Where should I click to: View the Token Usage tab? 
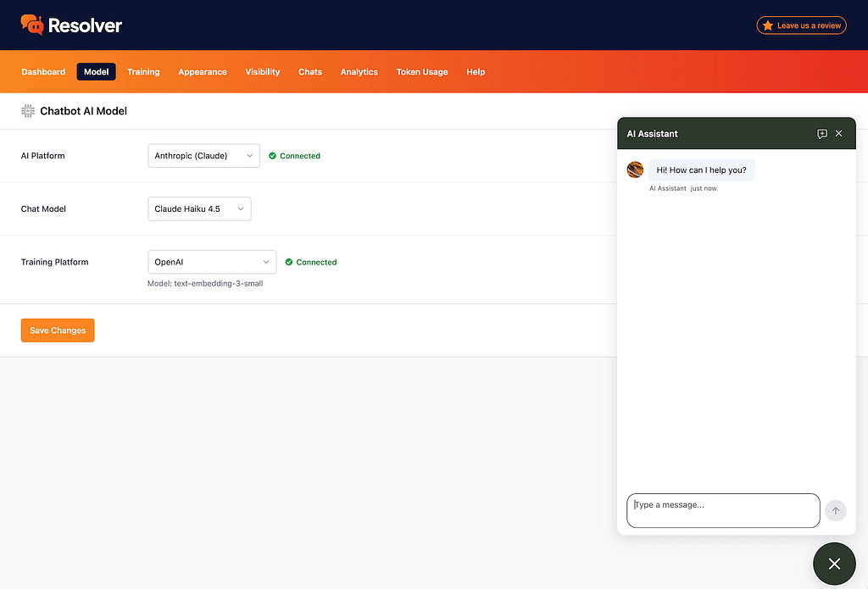pos(422,72)
